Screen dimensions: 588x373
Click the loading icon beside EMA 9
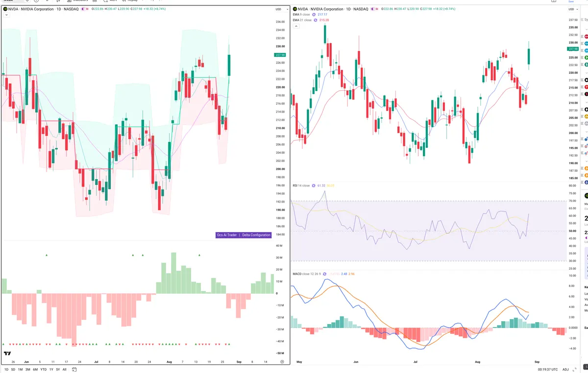point(315,15)
